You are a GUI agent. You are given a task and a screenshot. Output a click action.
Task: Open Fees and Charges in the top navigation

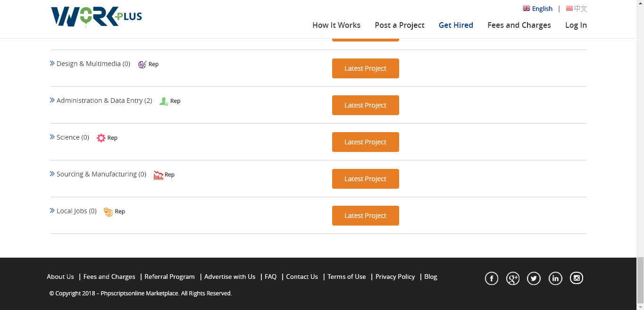coord(519,25)
